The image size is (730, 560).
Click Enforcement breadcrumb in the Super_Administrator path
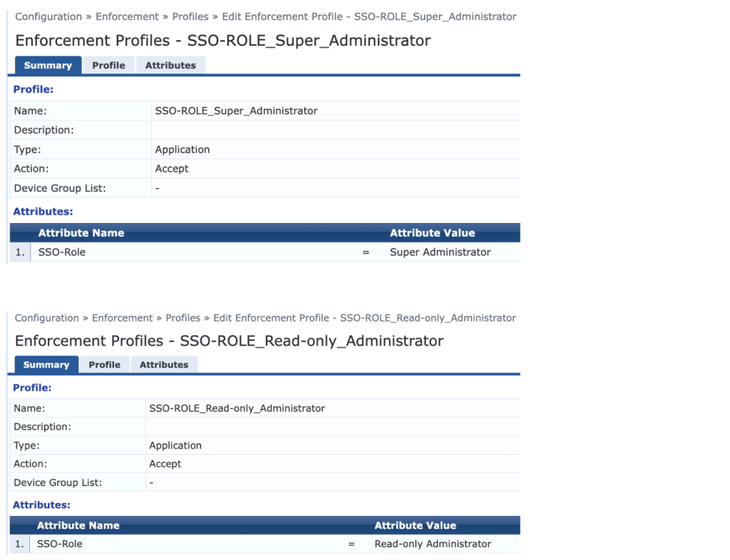127,16
